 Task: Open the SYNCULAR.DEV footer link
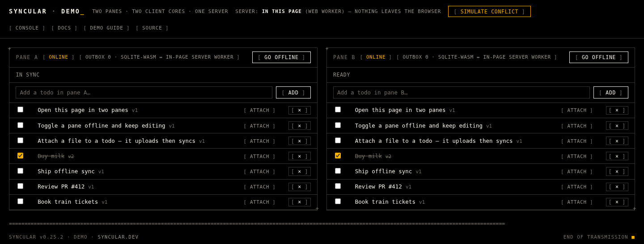118,237
